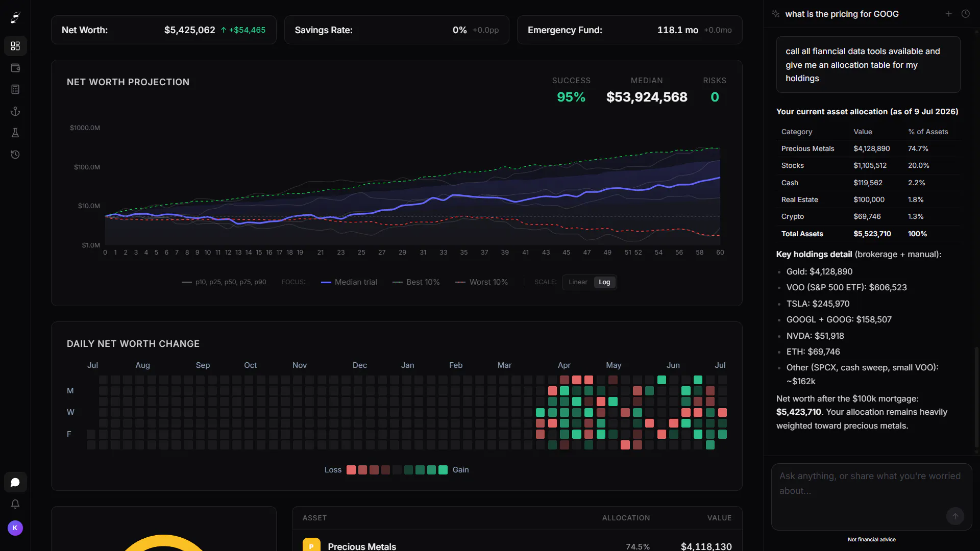Open the anchor icon in sidebar

tap(15, 111)
